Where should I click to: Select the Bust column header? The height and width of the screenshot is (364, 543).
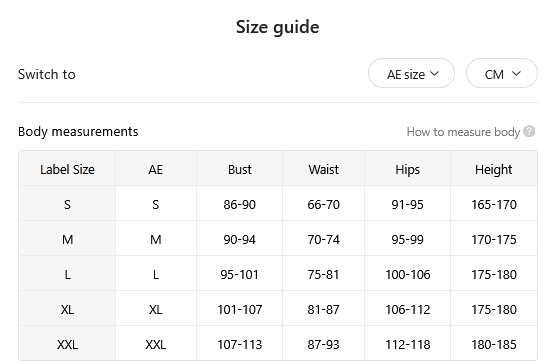pos(240,169)
